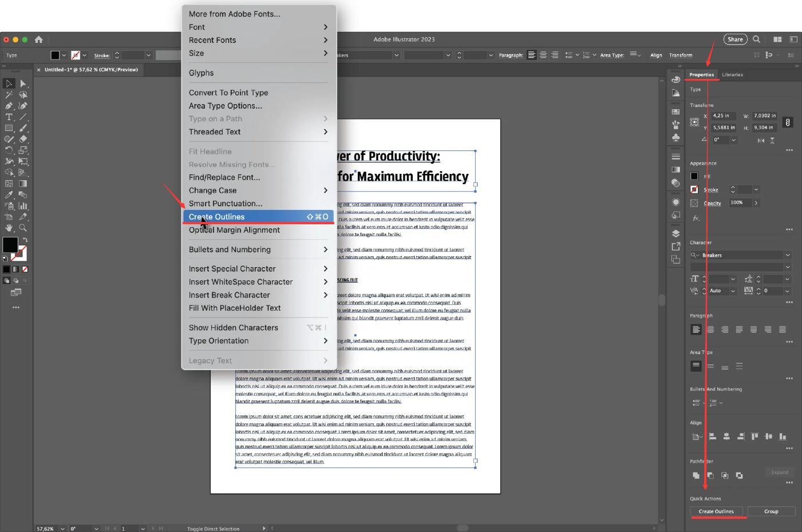Expand the rotation angle dropdown
802x532 pixels.
(733, 140)
